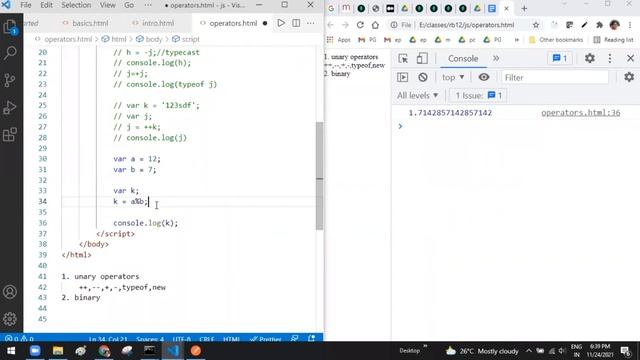Open Search in VS Code activity bar
This screenshot has width=640, height=360.
pyautogui.click(x=10, y=53)
